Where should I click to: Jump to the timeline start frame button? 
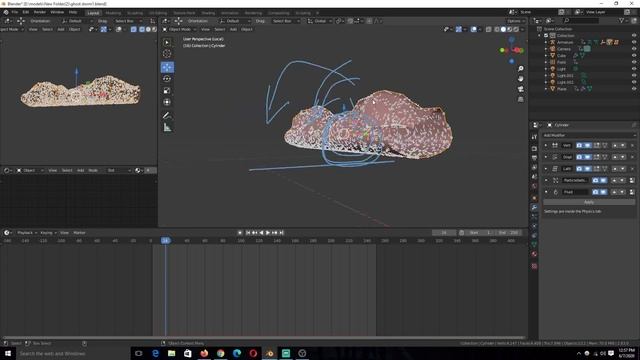pos(248,233)
